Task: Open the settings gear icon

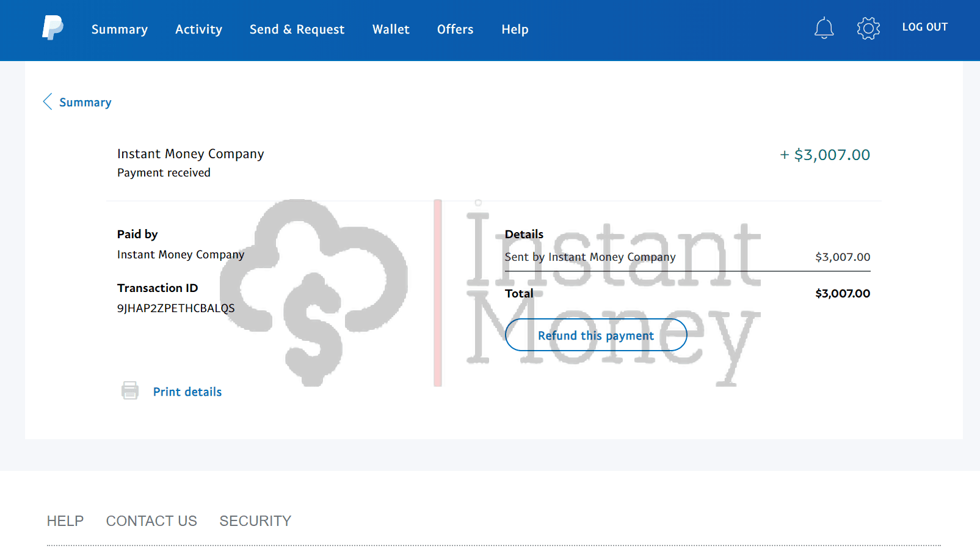Action: 868,28
